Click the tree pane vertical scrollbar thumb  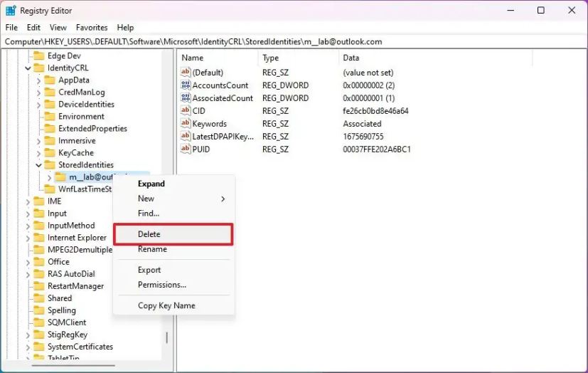tap(167, 337)
